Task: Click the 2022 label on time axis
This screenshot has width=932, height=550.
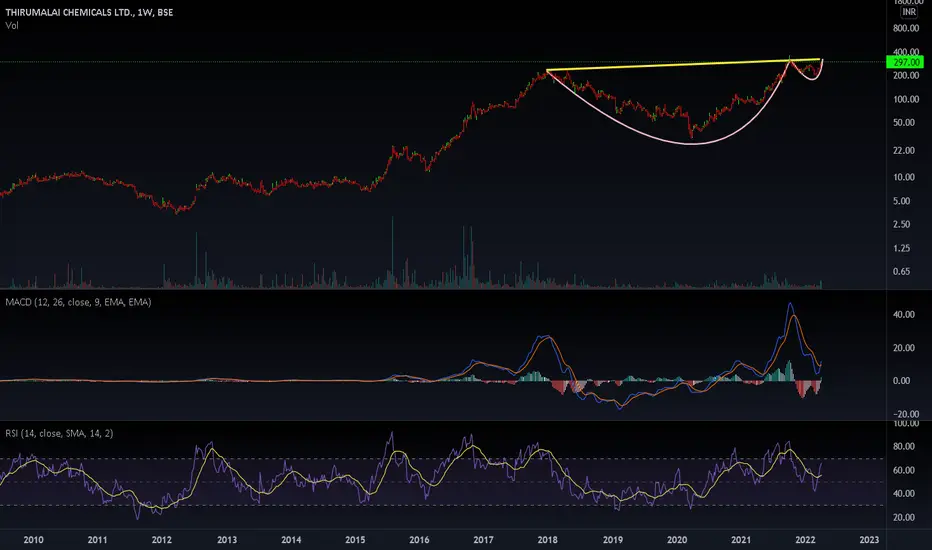Action: pos(805,540)
